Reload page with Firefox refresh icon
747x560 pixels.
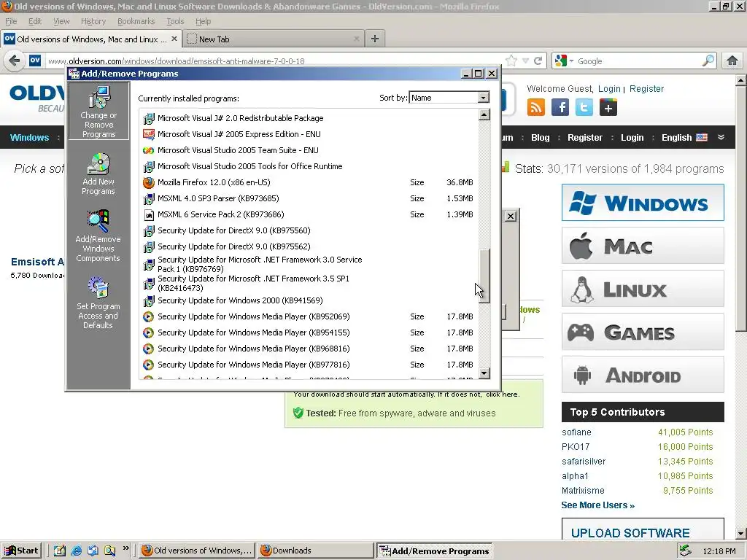(538, 61)
